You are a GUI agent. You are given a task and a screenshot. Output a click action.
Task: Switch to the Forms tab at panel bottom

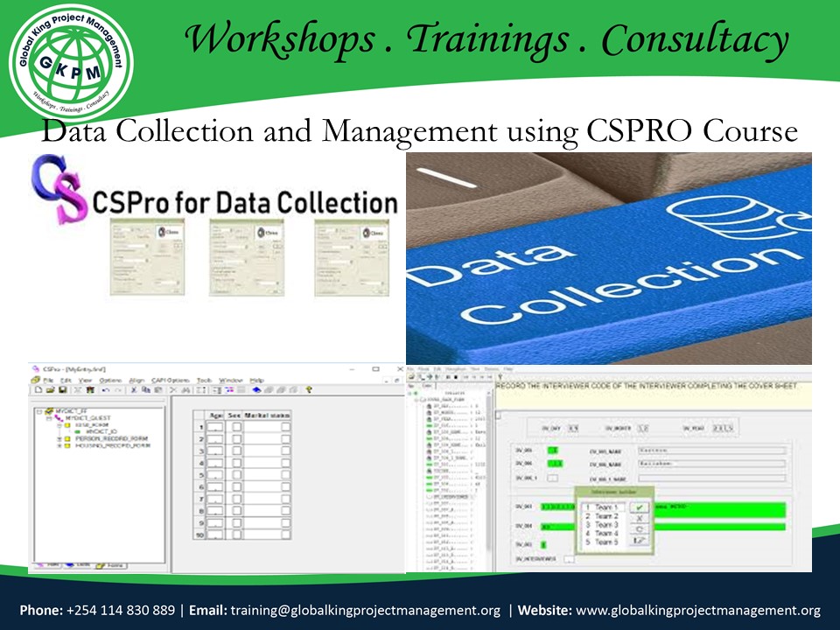tap(112, 564)
